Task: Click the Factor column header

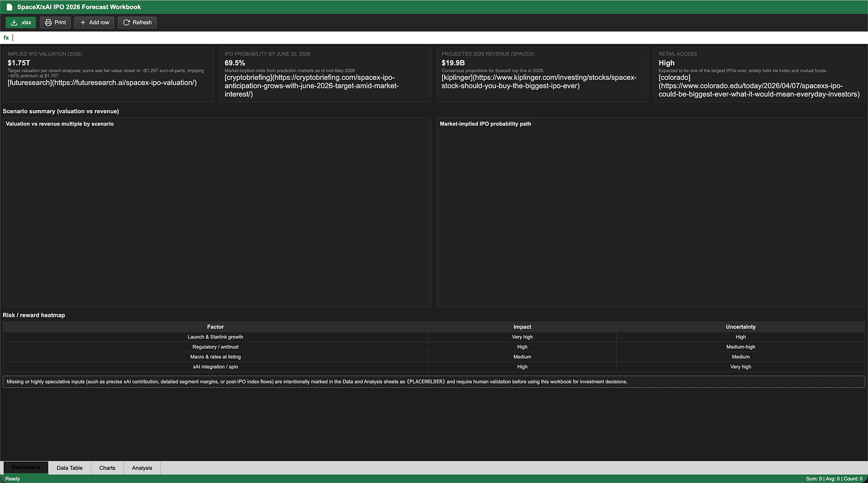Action: pos(215,327)
